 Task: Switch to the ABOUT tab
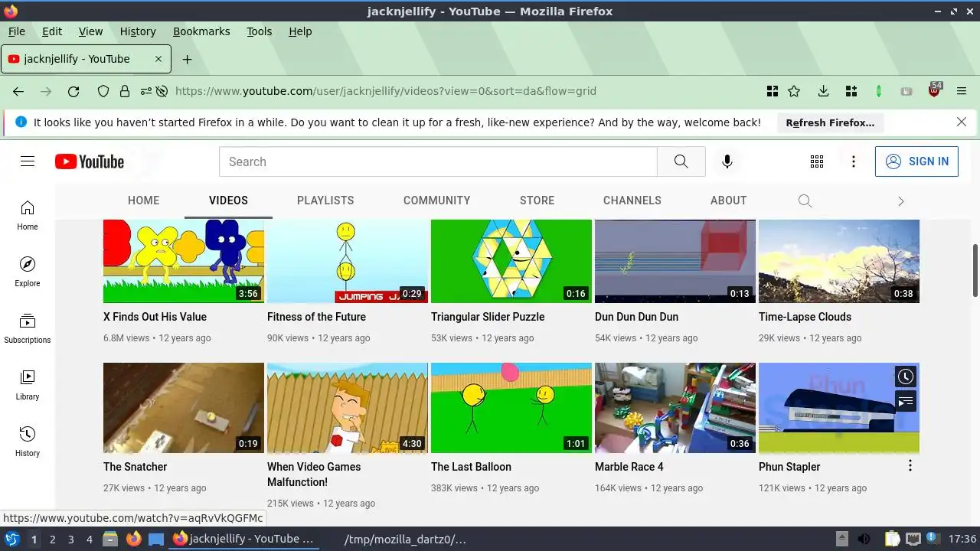pyautogui.click(x=728, y=201)
